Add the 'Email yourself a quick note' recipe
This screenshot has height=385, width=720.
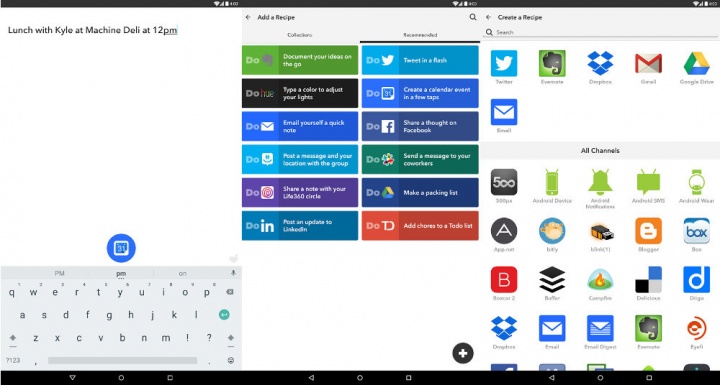point(300,126)
